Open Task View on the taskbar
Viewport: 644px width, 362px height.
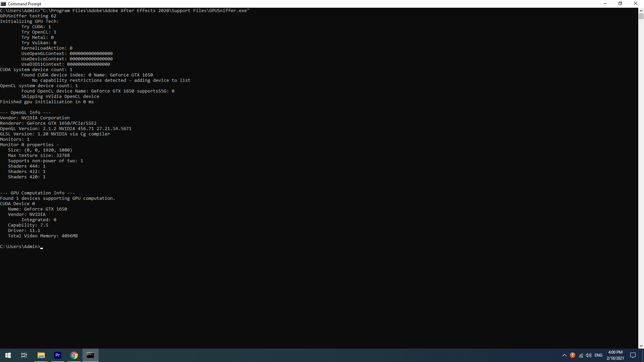point(24,355)
